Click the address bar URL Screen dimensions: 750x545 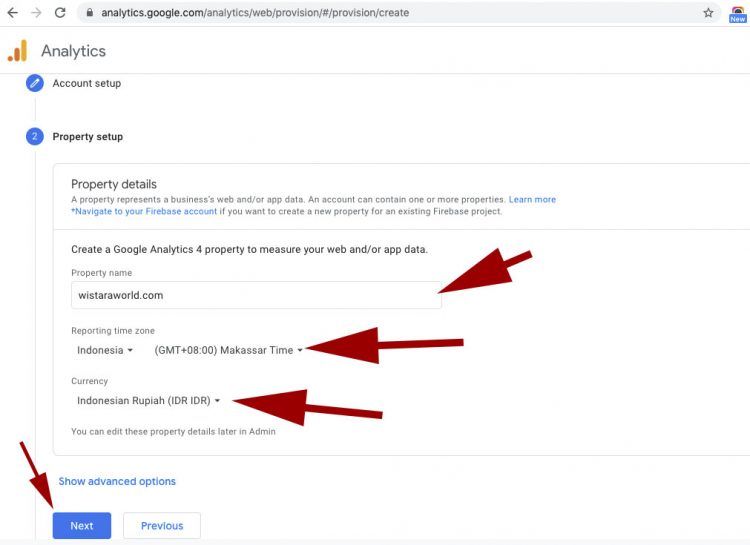click(x=255, y=13)
